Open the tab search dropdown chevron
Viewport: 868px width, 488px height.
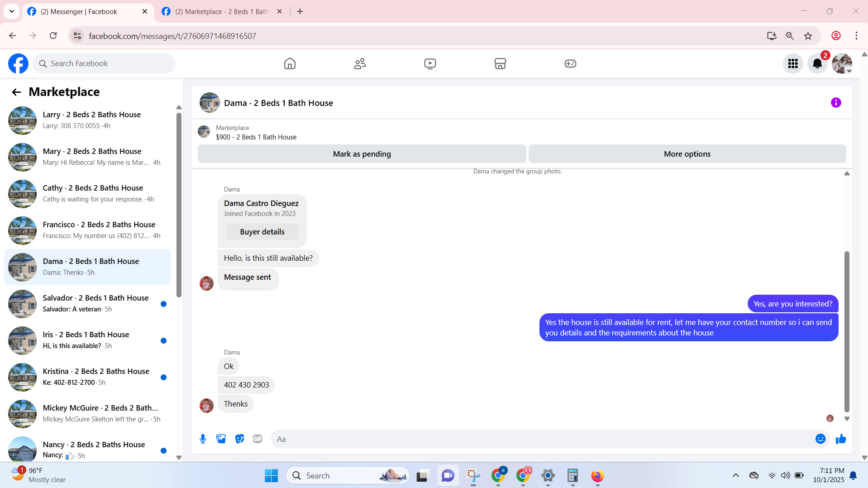pyautogui.click(x=12, y=11)
